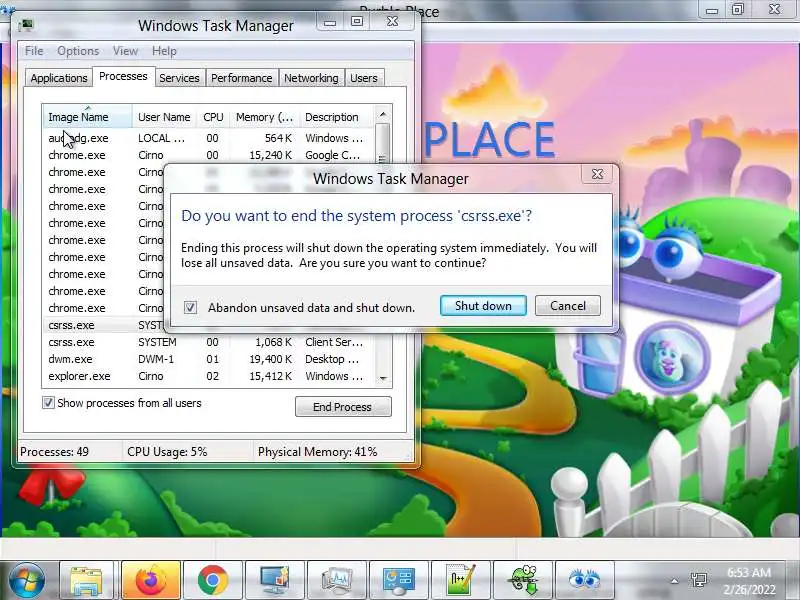This screenshot has height=600, width=800.
Task: Open the Networking tab
Action: coord(311,78)
